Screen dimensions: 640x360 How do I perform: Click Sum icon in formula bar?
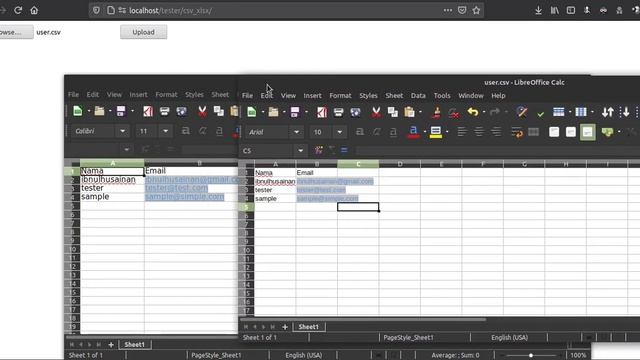pos(332,151)
